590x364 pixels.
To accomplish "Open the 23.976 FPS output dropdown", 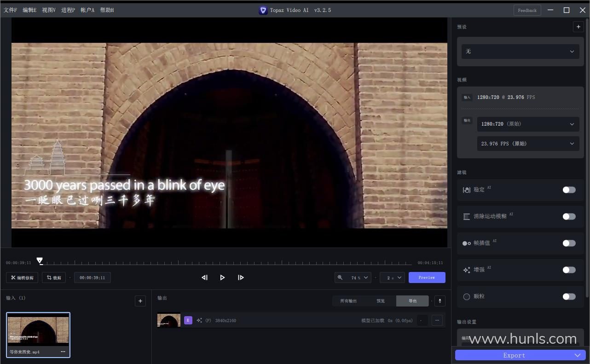I will [x=528, y=144].
